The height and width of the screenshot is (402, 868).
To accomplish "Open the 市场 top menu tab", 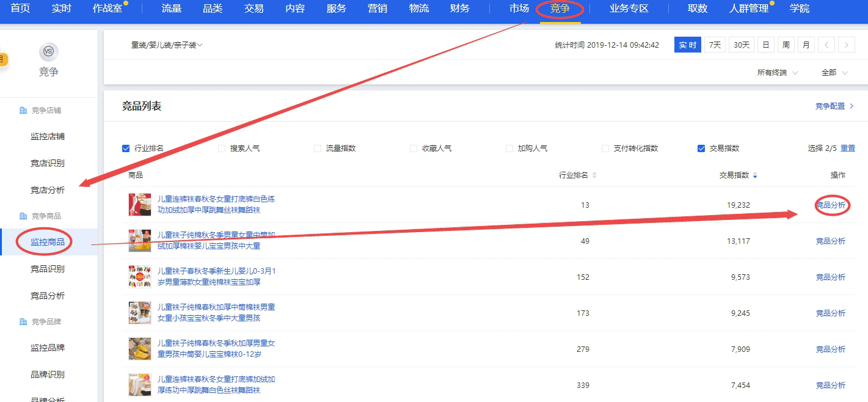I will point(519,9).
